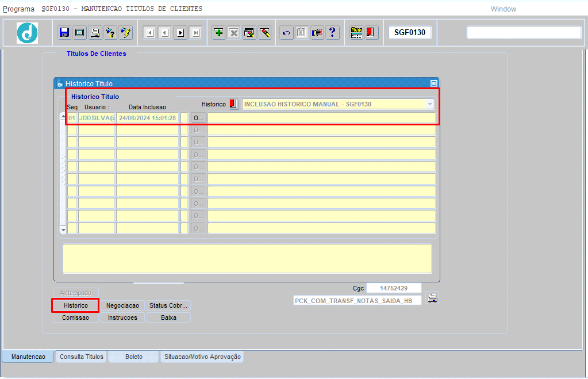Open the INCLUSAO HISTORICO MANUAL dropdown

coord(429,104)
